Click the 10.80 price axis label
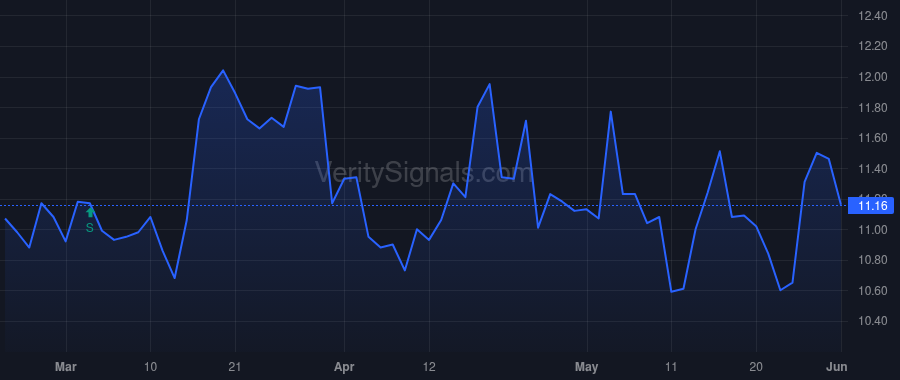This screenshot has width=900, height=380. coord(872,261)
